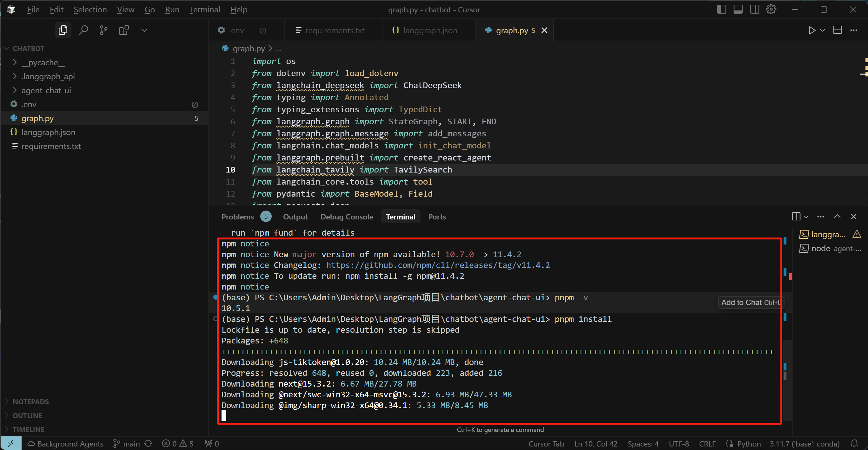
Task: Open the View menu
Action: pyautogui.click(x=125, y=10)
